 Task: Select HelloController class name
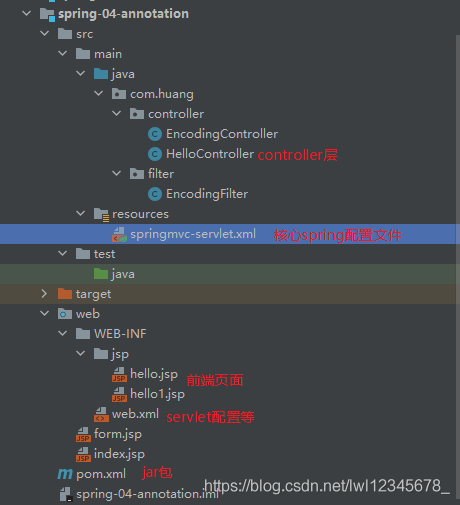[x=210, y=154]
